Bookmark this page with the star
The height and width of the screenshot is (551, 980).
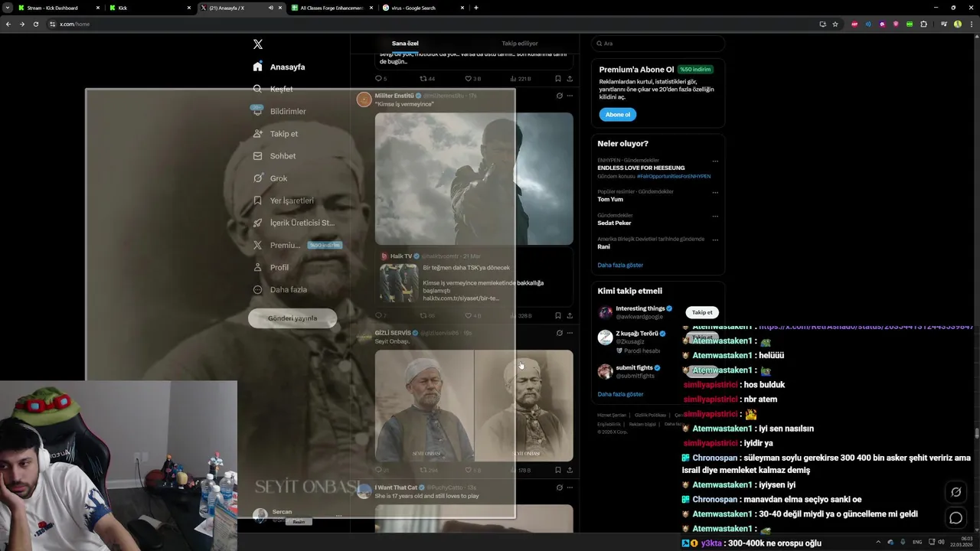[835, 24]
